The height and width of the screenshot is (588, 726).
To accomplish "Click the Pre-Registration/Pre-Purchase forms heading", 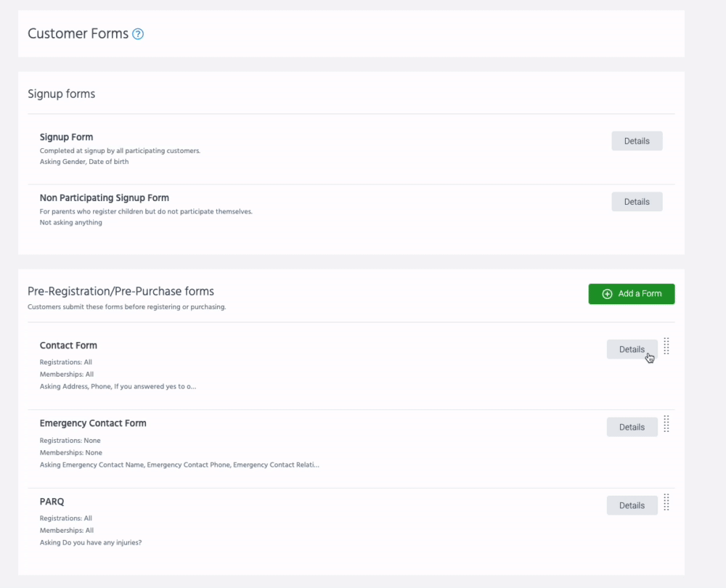I will 121,291.
